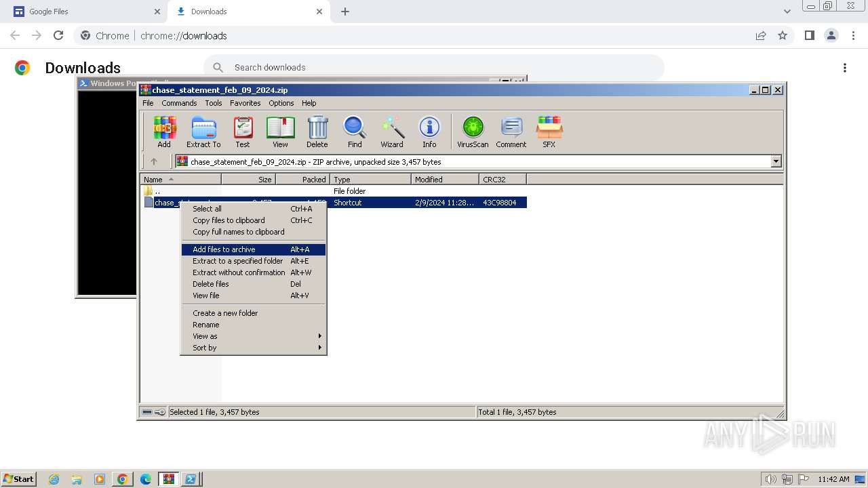Click the system tray clock 11:42 AM

tap(833, 479)
